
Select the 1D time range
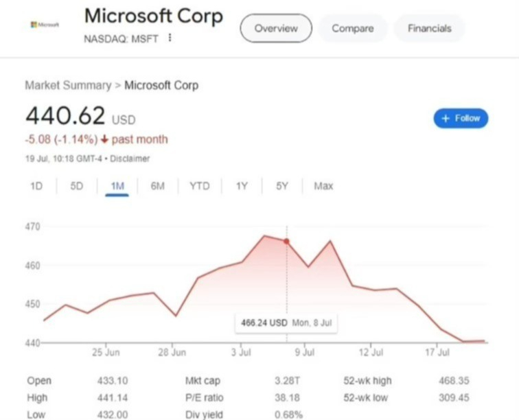(36, 186)
